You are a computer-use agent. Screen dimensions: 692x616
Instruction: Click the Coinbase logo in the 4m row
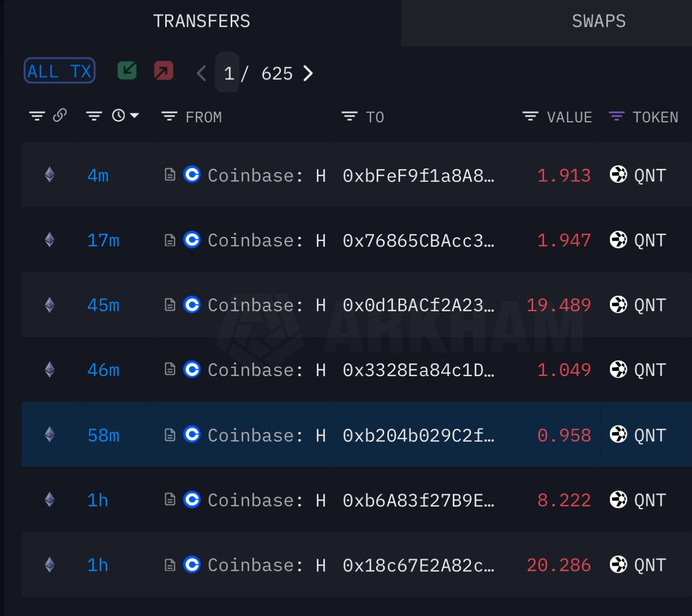point(191,174)
